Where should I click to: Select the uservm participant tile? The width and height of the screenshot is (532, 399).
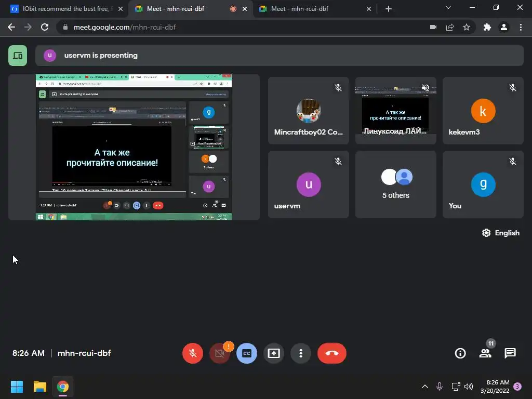(x=309, y=184)
